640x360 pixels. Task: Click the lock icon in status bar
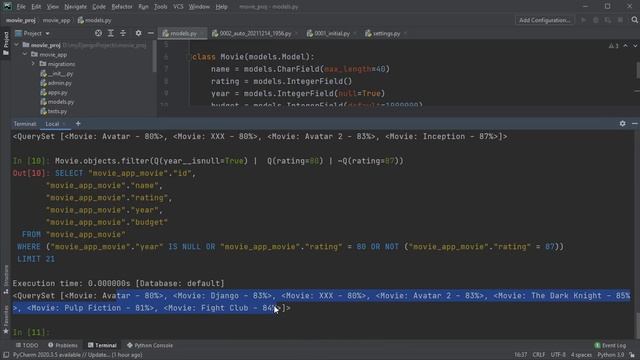pyautogui.click(x=632, y=355)
